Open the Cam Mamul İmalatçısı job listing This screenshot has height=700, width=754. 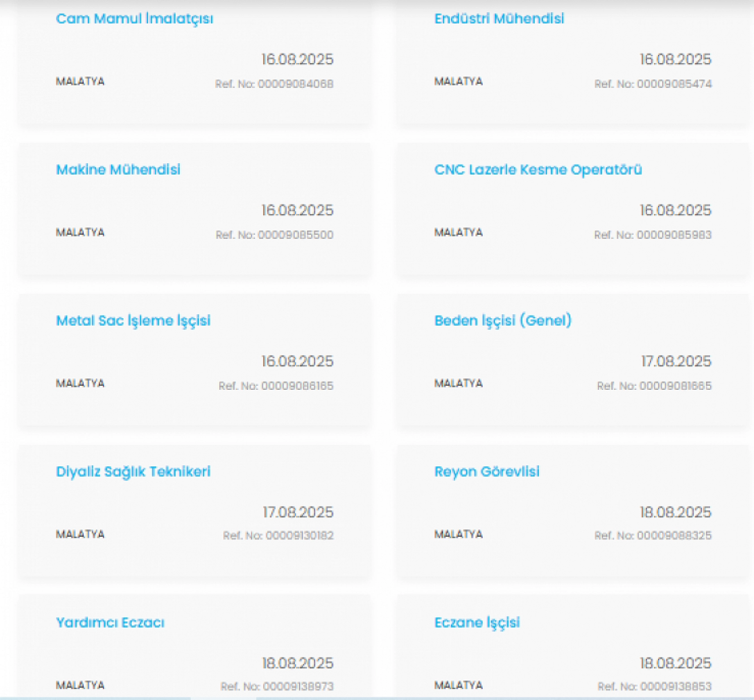pos(134,19)
